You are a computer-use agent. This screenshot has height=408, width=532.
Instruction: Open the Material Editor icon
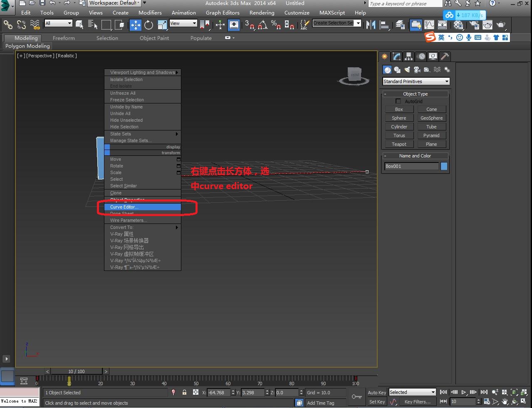(x=458, y=25)
